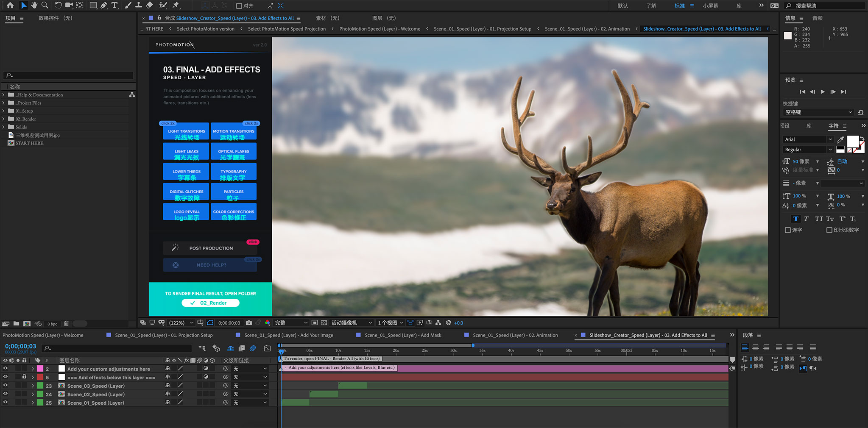Select the Clone Stamp tool
Viewport: 868px width, 428px height.
pos(138,6)
